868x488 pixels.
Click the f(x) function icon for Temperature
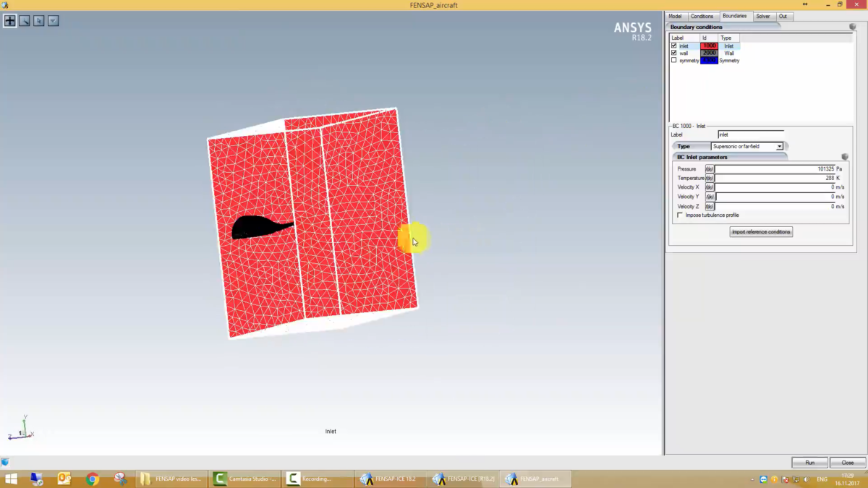[x=710, y=178]
